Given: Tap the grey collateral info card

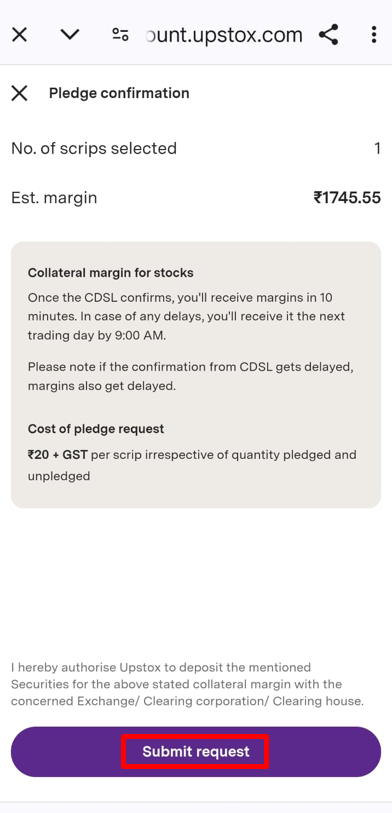Looking at the screenshot, I should tap(196, 374).
